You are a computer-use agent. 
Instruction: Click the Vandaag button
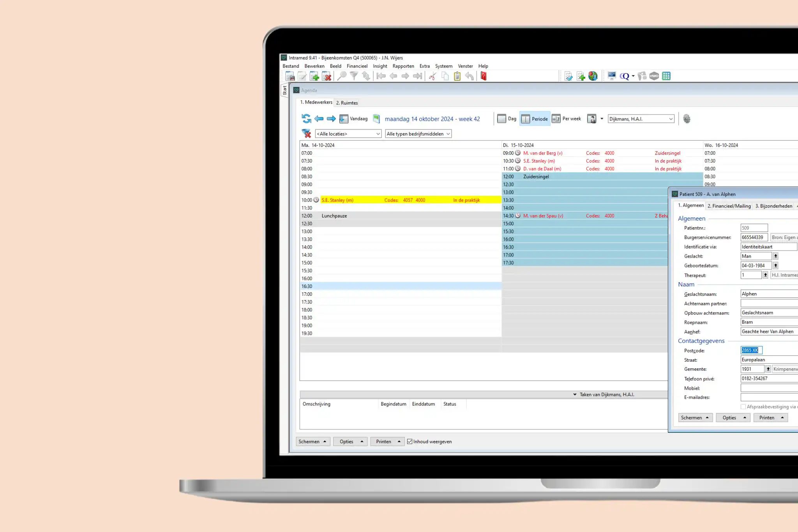point(354,118)
